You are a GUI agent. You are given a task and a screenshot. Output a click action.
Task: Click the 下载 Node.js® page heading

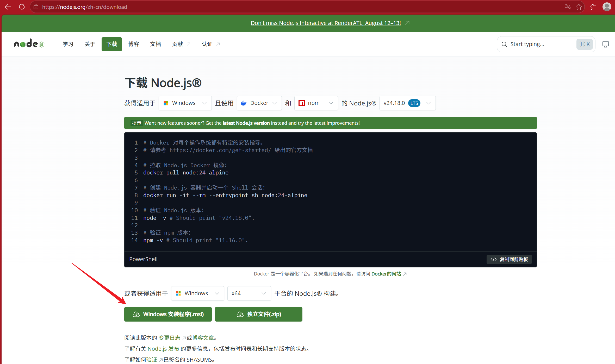163,83
